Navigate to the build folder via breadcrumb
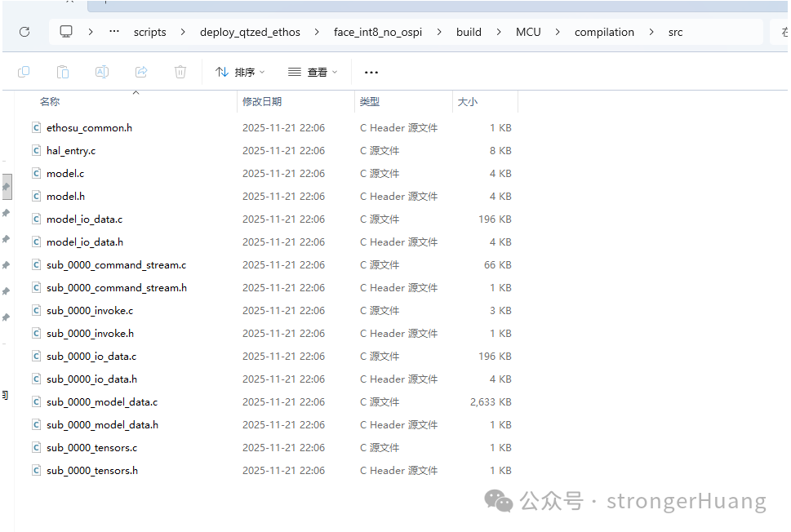The width and height of the screenshot is (791, 532). point(469,31)
